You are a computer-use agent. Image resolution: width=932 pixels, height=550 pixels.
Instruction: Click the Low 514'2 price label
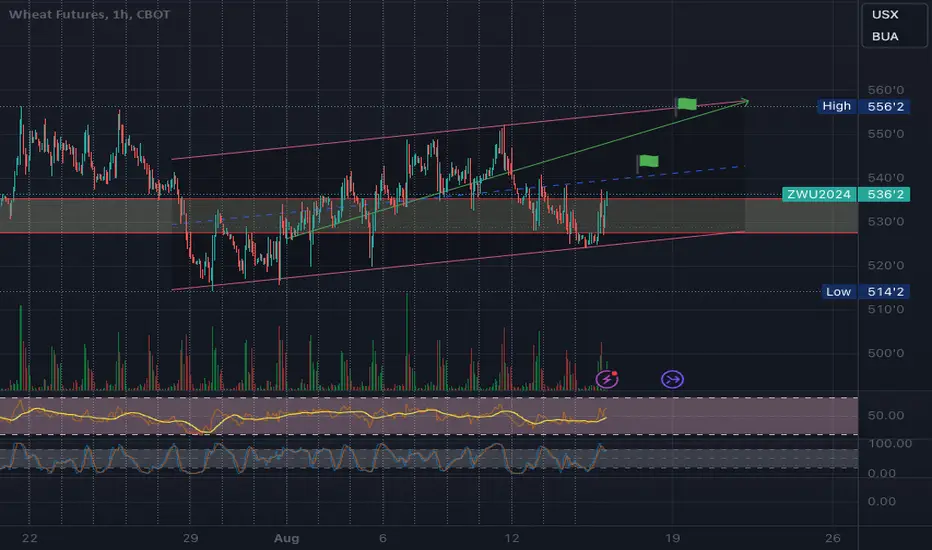865,291
